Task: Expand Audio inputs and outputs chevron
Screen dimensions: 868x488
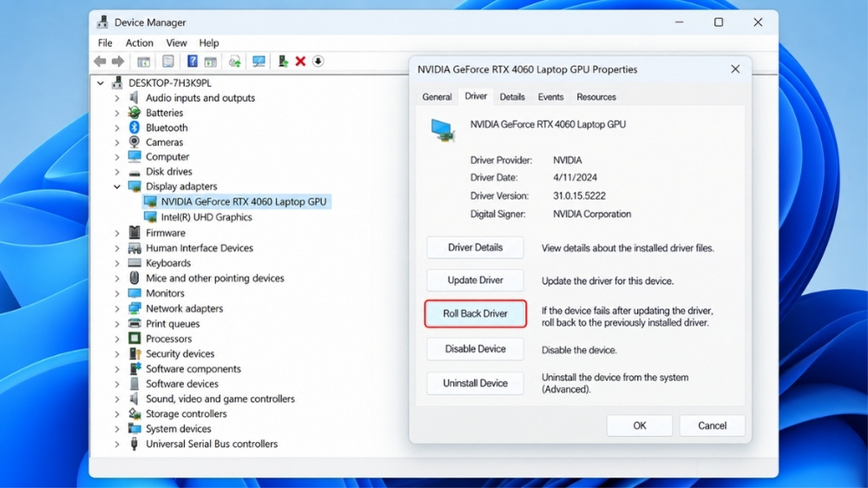Action: point(117,98)
